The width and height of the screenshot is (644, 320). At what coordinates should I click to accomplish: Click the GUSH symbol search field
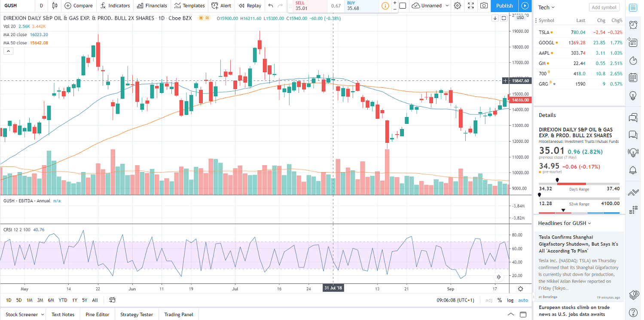point(17,6)
